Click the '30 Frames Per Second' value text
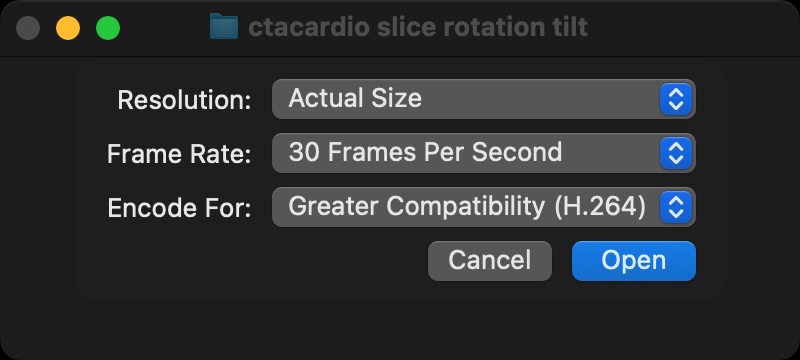This screenshot has width=800, height=360. pyautogui.click(x=425, y=152)
